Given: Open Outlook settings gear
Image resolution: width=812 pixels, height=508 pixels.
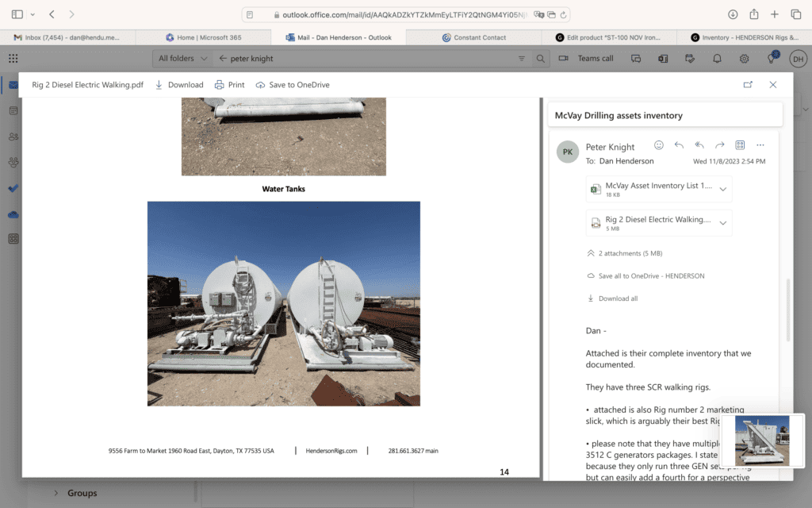Looking at the screenshot, I should (744, 59).
